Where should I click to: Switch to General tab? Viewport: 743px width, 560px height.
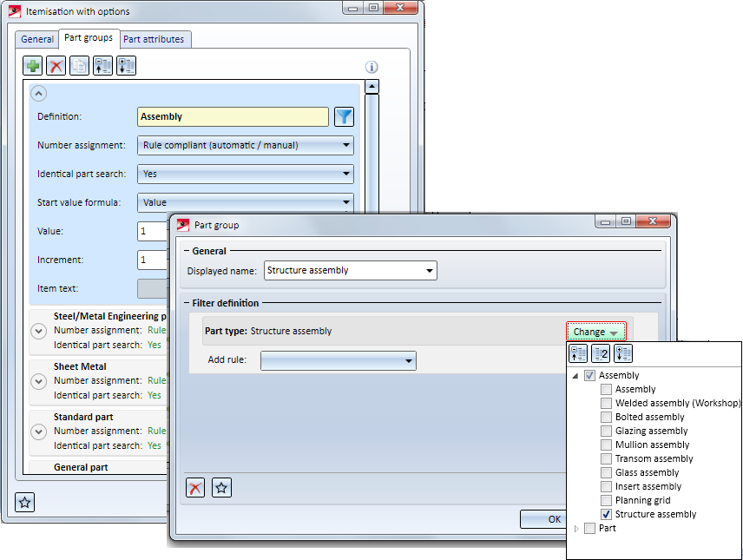pos(37,39)
